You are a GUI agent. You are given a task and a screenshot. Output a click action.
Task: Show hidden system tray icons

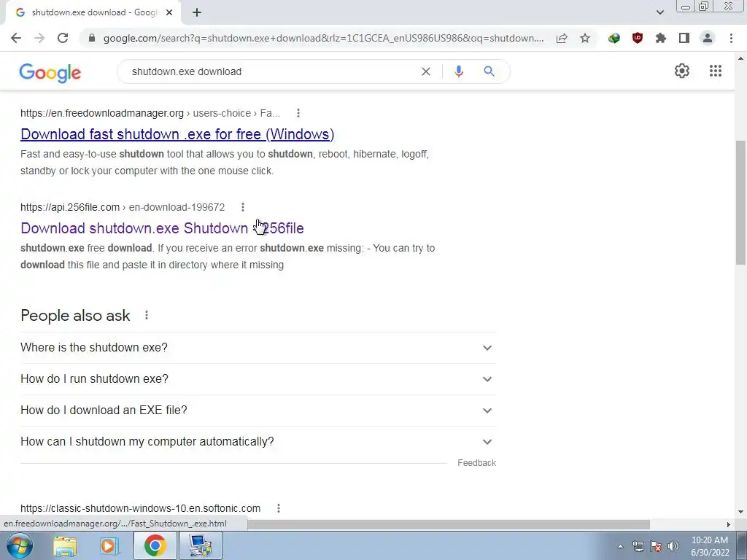tap(620, 546)
